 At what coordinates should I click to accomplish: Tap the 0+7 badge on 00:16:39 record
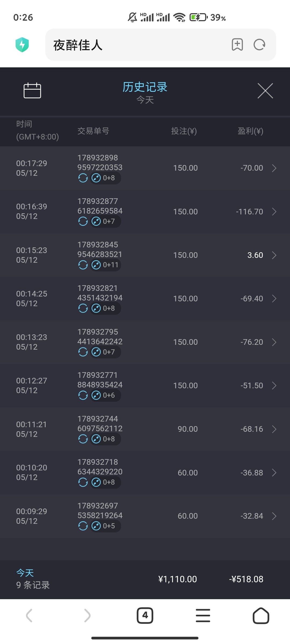(105, 221)
